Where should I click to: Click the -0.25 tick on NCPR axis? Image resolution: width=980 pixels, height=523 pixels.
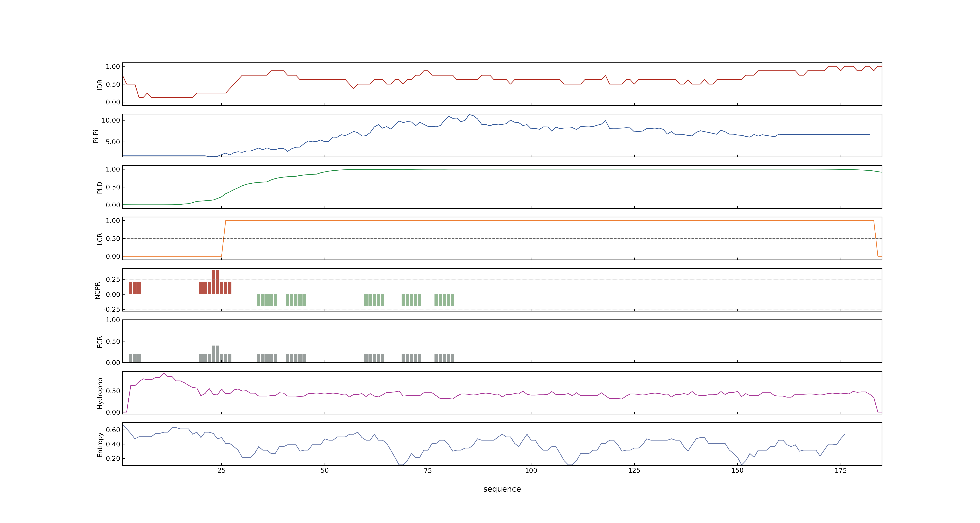point(111,309)
